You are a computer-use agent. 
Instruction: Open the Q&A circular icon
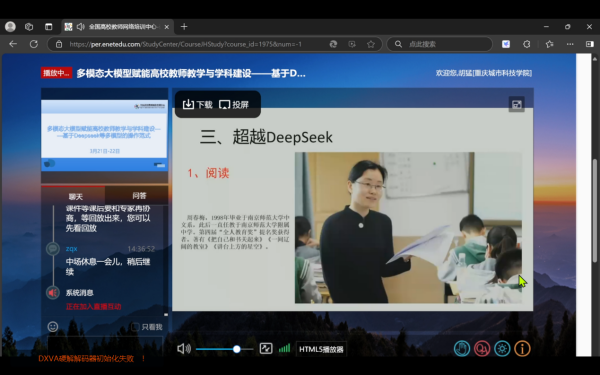[x=482, y=349]
